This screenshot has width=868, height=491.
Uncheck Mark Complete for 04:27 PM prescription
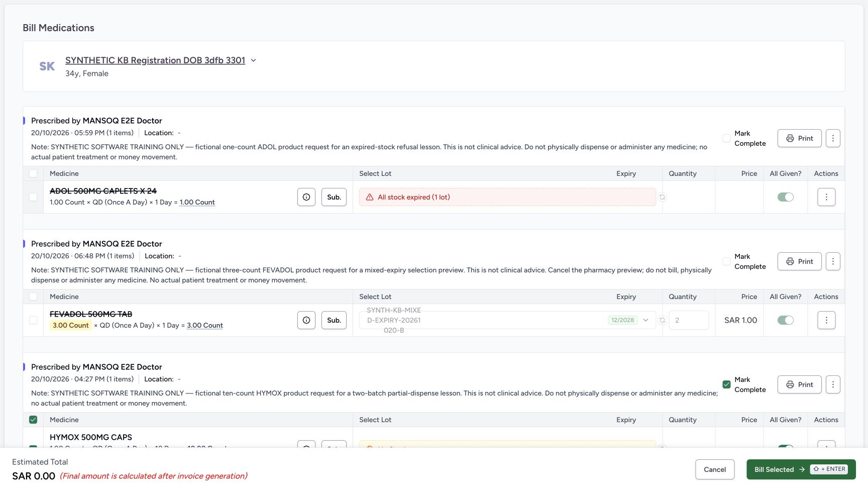726,384
